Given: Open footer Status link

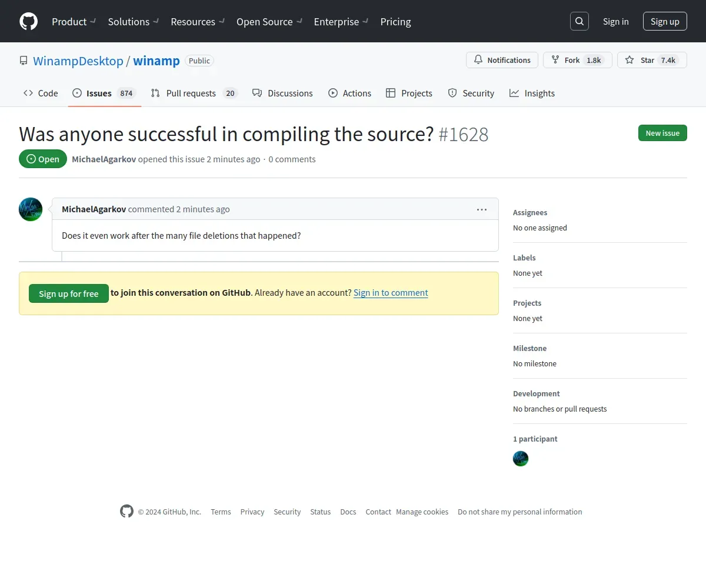Looking at the screenshot, I should pos(321,512).
